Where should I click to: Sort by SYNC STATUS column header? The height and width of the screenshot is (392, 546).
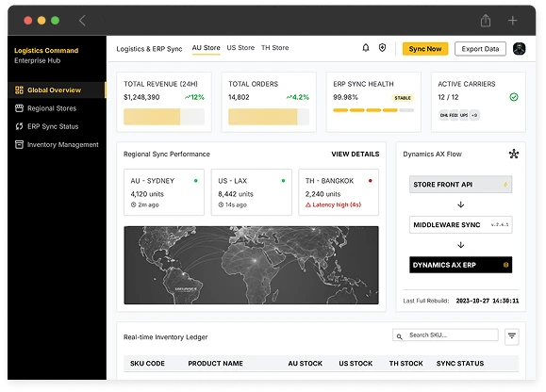click(460, 364)
